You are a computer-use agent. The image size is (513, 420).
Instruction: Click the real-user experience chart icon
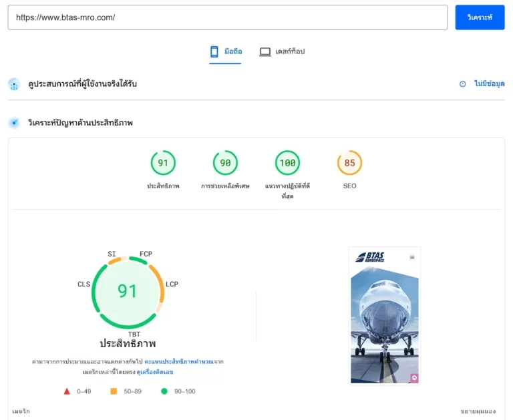(14, 84)
